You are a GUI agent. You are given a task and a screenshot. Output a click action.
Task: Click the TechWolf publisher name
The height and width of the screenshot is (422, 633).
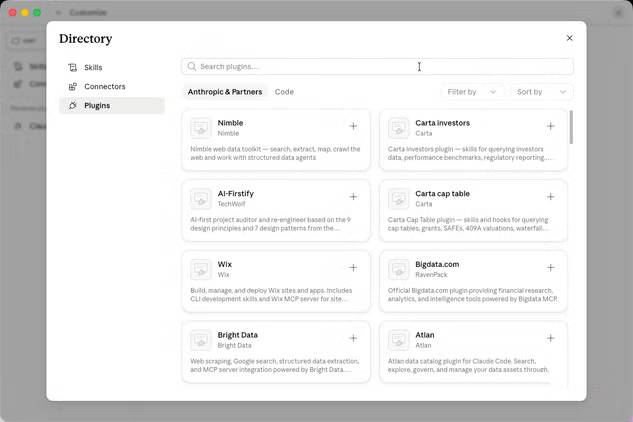(231, 204)
